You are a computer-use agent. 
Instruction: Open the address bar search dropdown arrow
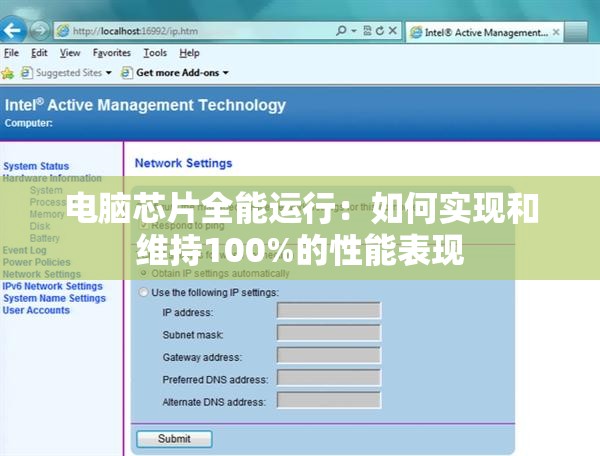[x=354, y=31]
